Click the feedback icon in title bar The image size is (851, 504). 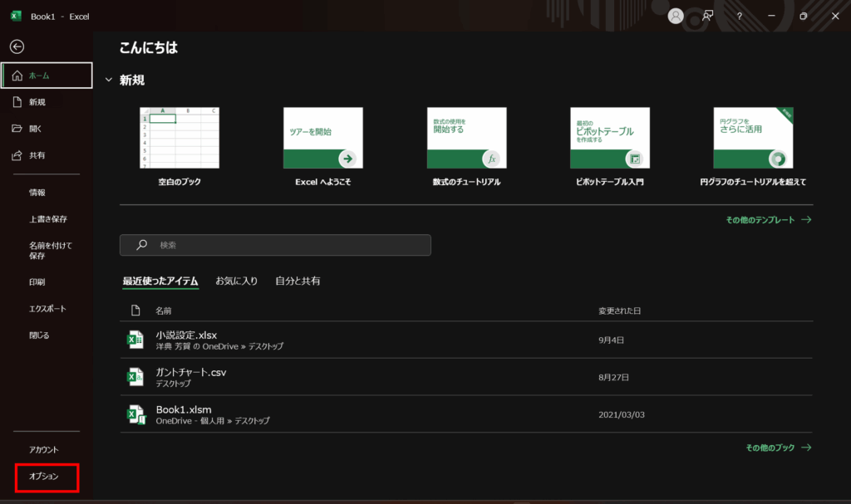point(707,16)
